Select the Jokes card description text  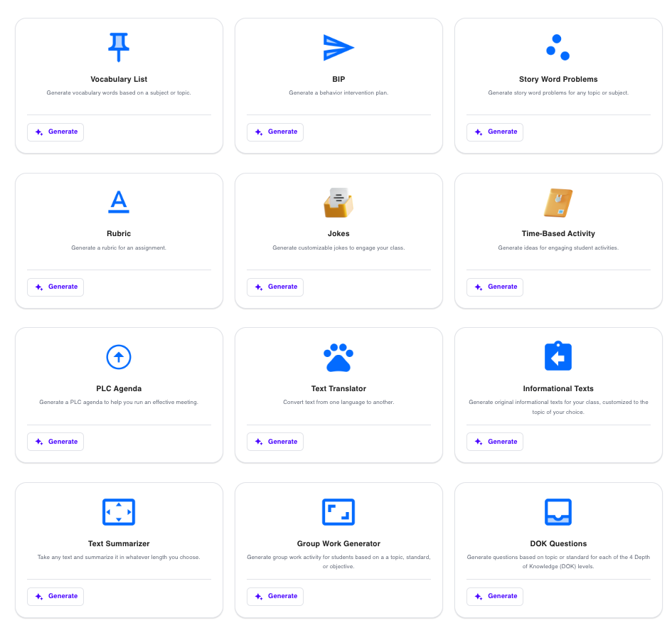[x=338, y=248]
